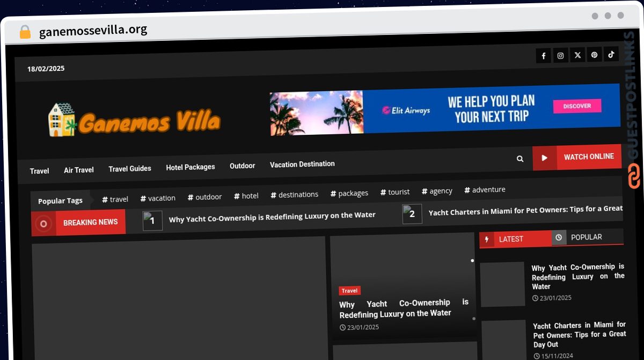644x360 pixels.
Task: Open the Travel Guides menu item
Action: [130, 168]
